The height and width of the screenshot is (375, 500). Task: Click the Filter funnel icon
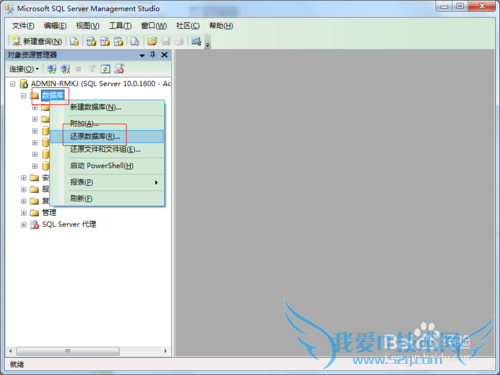point(92,69)
